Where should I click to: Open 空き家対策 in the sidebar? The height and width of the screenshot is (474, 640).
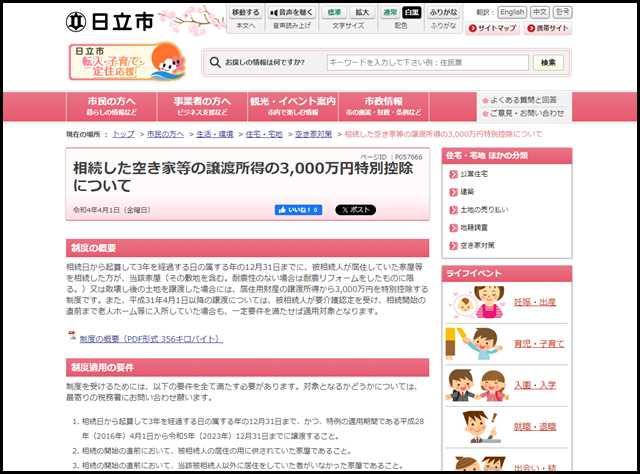(477, 245)
